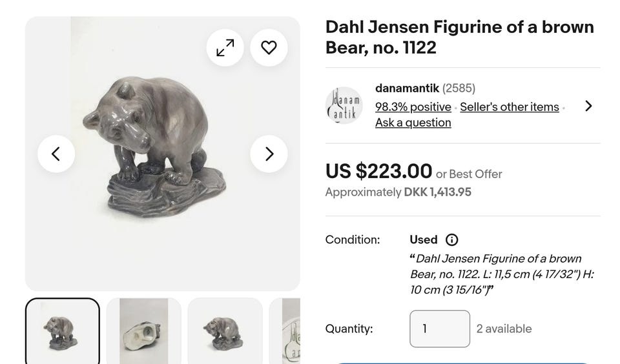Open the full-screen image viewer
This screenshot has width=620, height=364.
click(225, 48)
